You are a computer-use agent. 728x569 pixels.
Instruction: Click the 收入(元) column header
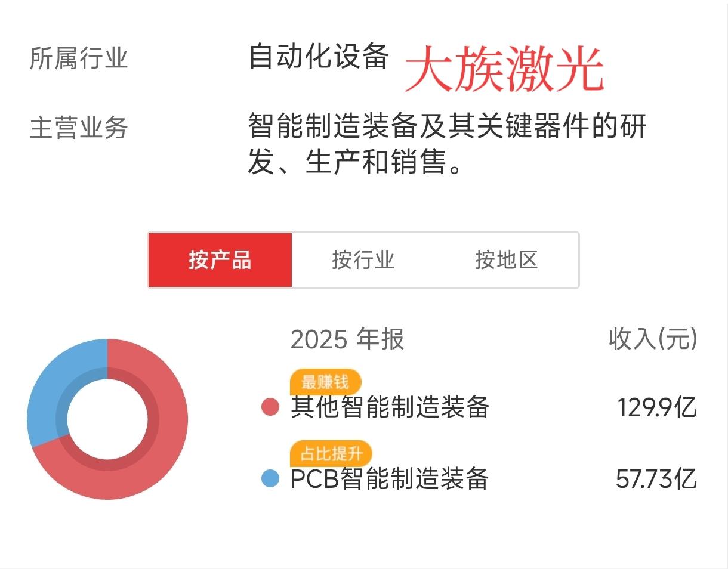[653, 339]
